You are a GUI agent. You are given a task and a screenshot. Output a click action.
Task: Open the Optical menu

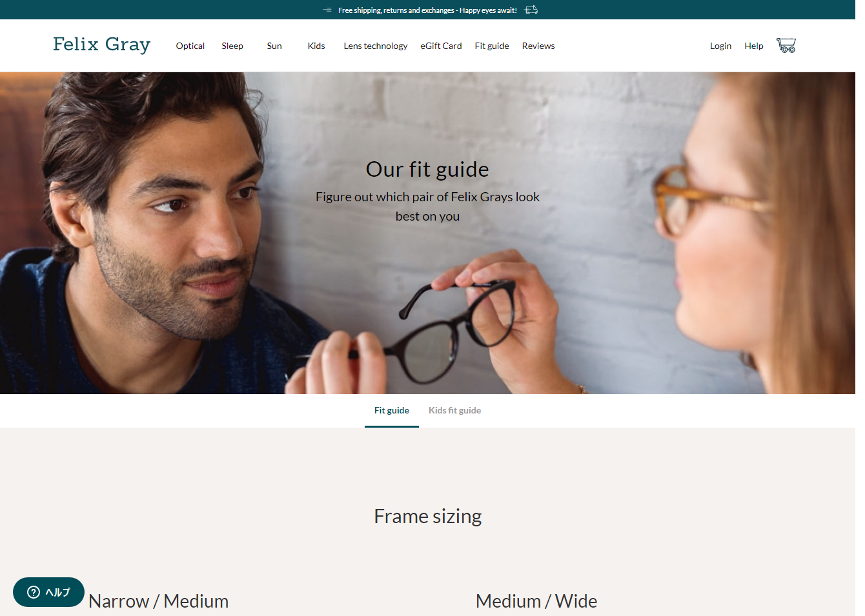point(190,46)
